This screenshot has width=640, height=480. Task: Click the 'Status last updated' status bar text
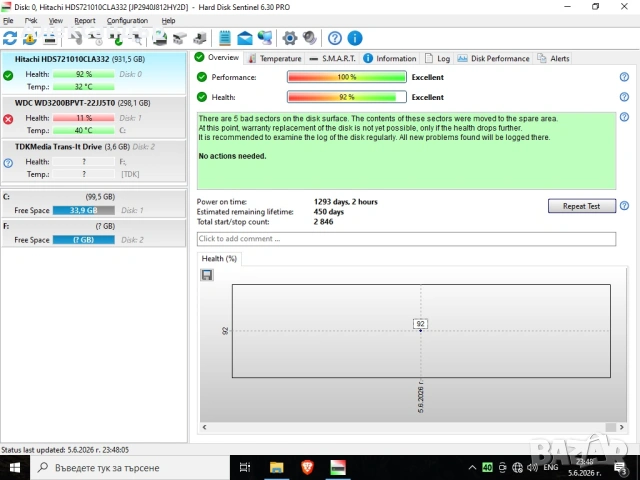point(65,450)
